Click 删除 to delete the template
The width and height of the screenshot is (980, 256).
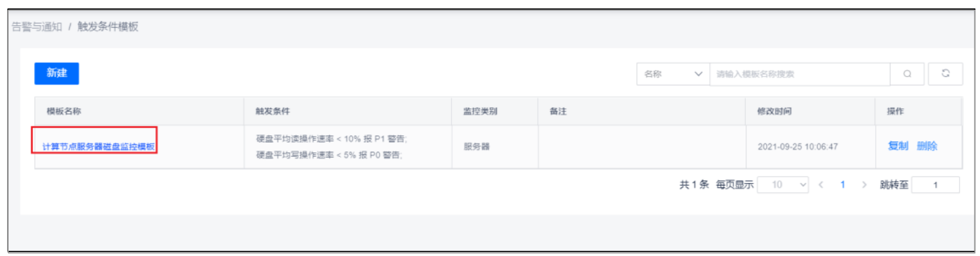tap(927, 146)
